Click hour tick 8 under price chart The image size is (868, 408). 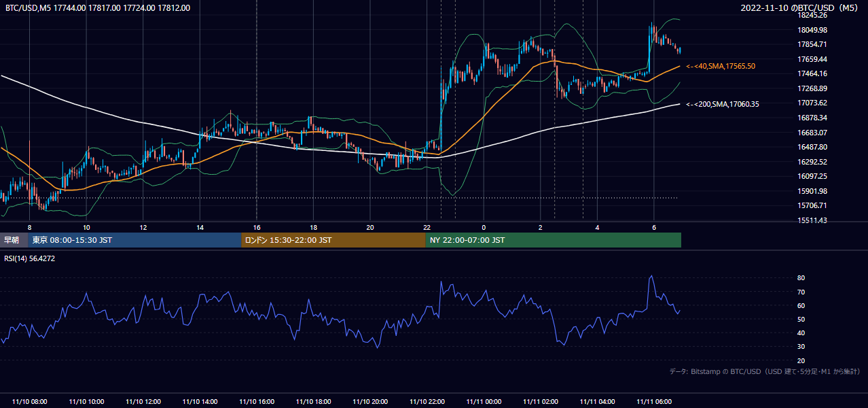click(x=30, y=227)
